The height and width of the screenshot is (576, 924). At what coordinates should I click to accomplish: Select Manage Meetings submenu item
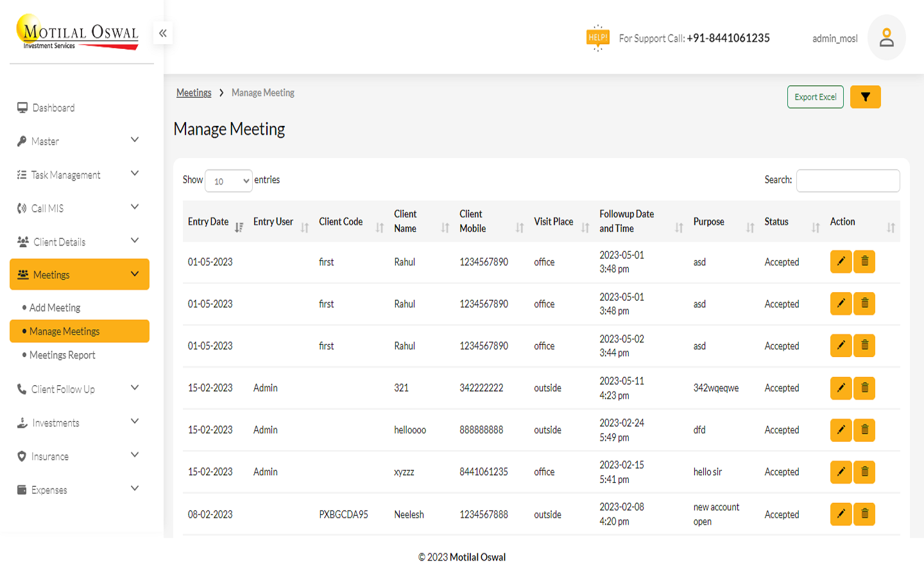(x=80, y=331)
